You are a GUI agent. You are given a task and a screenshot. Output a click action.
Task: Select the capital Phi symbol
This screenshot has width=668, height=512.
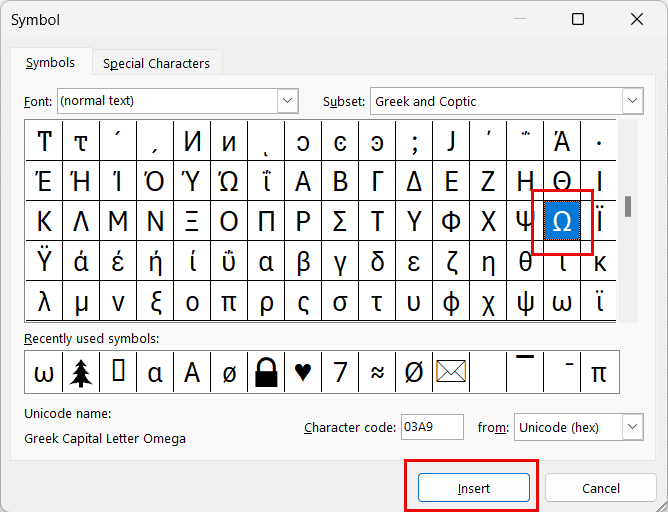pos(451,221)
